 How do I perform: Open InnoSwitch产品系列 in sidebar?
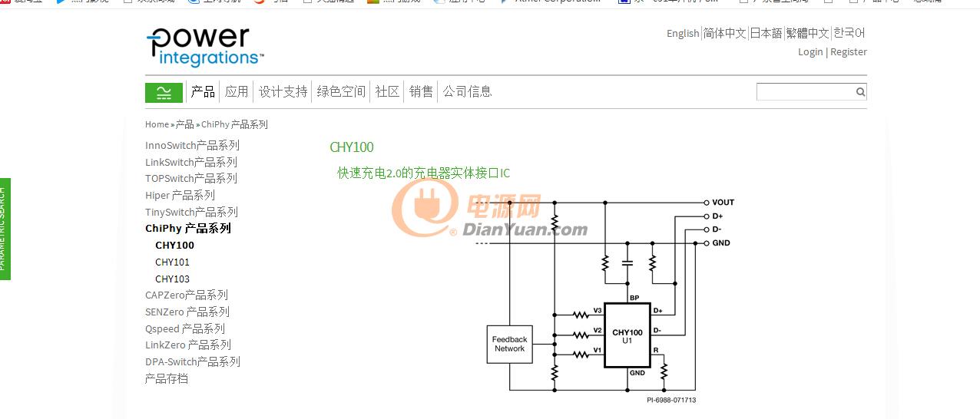[192, 145]
